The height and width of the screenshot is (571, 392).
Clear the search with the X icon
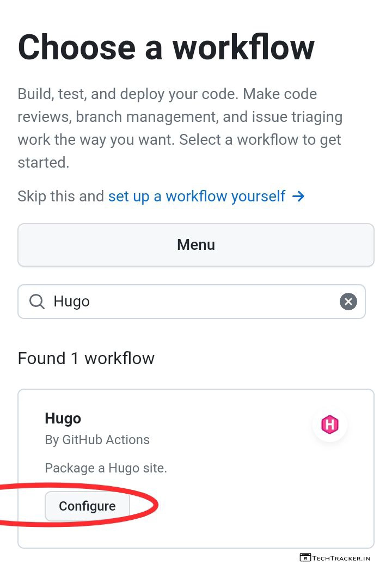pyautogui.click(x=348, y=302)
